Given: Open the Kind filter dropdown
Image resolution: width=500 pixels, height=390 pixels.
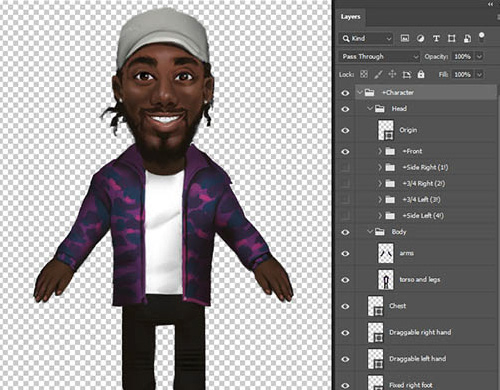Looking at the screenshot, I should pos(366,38).
